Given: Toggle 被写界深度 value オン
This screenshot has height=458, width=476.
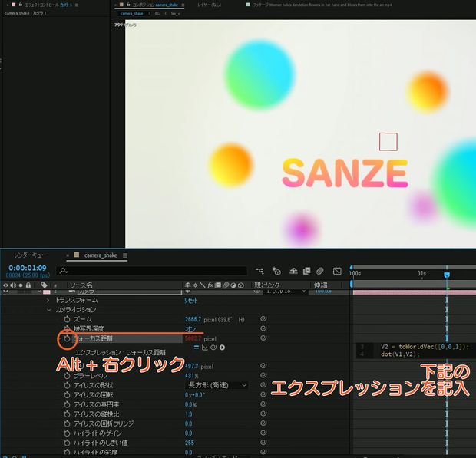Looking at the screenshot, I should pos(190,329).
